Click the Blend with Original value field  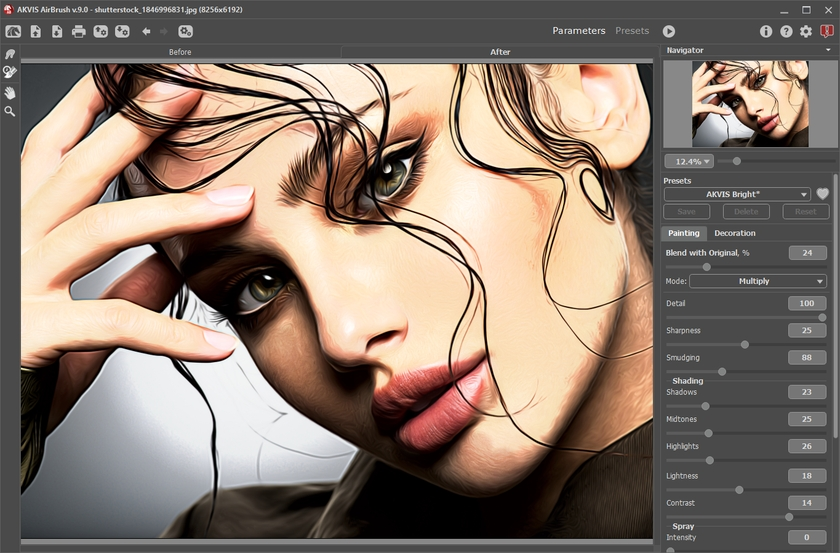(806, 253)
